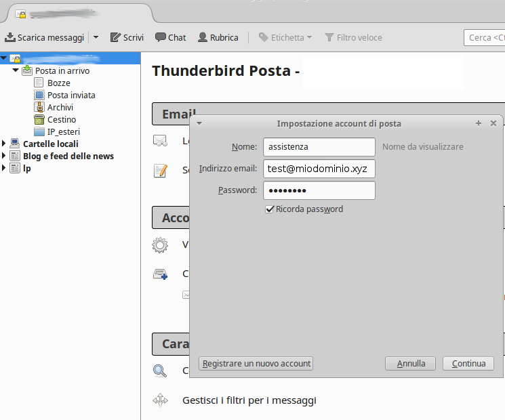Screen dimensions: 505x420
Task: Open the Archivi folder
Action: 60,107
